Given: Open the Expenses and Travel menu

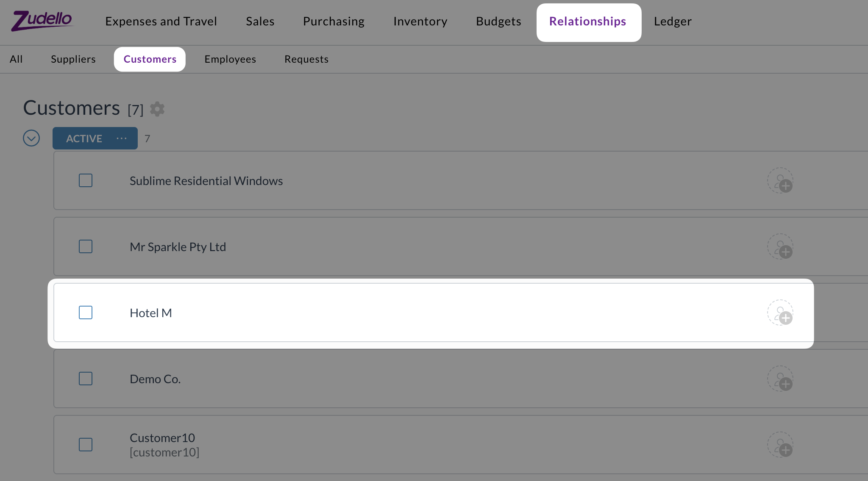Looking at the screenshot, I should tap(161, 21).
